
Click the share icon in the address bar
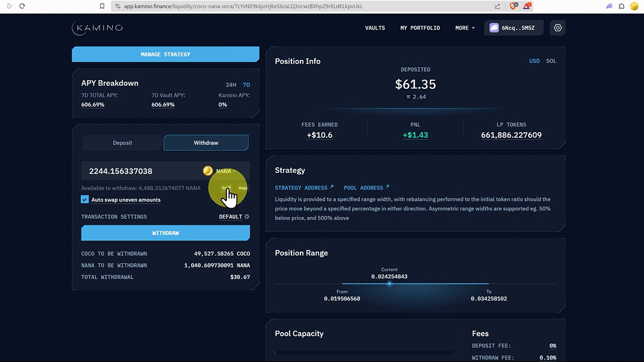[497, 6]
